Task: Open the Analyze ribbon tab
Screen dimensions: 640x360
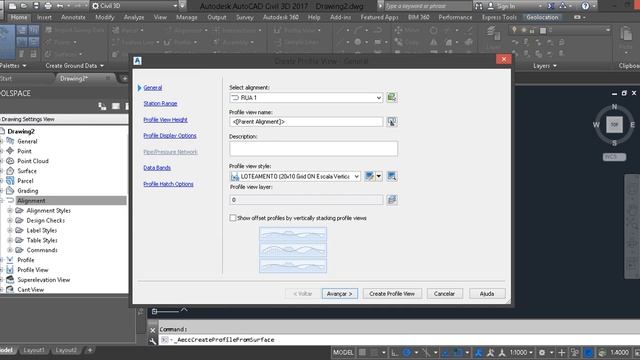Action: [133, 17]
